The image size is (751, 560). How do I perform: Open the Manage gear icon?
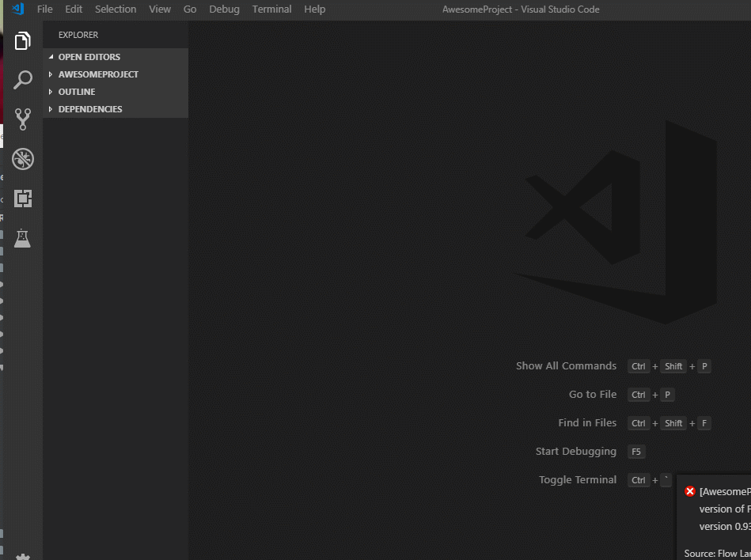[x=22, y=557]
